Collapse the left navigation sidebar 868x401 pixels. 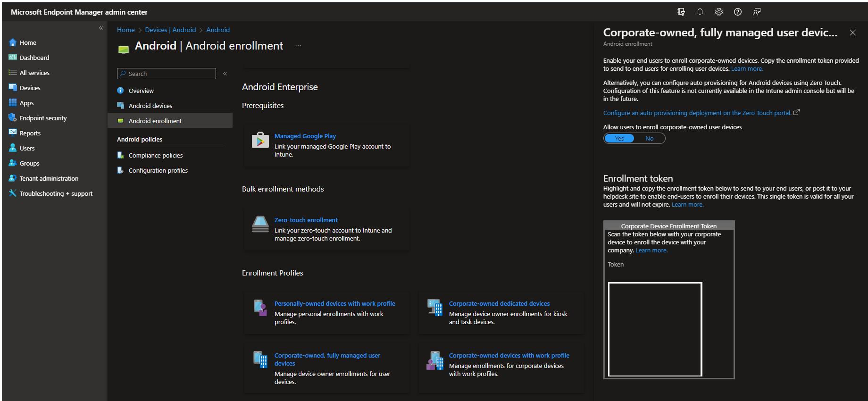(101, 28)
